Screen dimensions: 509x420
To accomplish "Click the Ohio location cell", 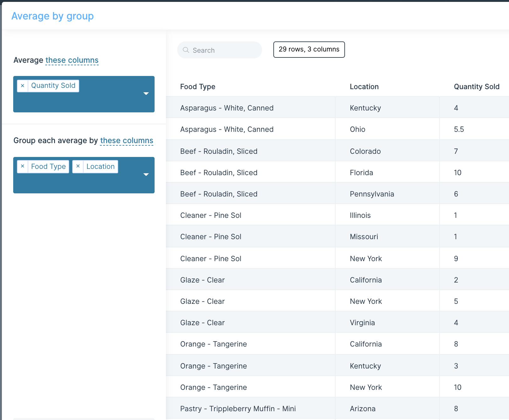I will 358,129.
